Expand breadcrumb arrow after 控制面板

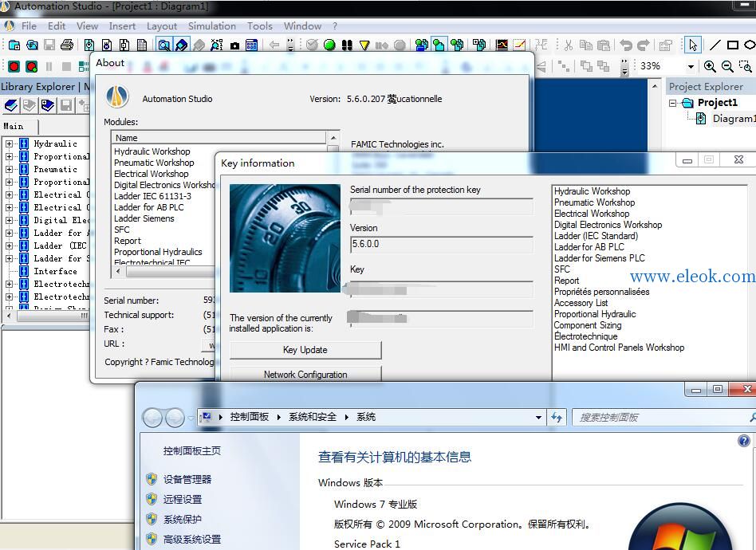[278, 417]
